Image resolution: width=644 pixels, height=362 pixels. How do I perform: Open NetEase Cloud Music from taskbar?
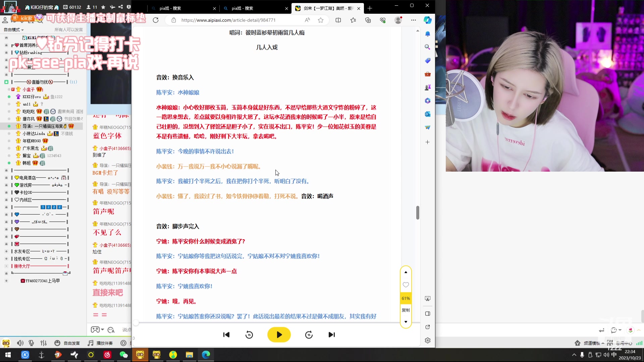pos(107,355)
